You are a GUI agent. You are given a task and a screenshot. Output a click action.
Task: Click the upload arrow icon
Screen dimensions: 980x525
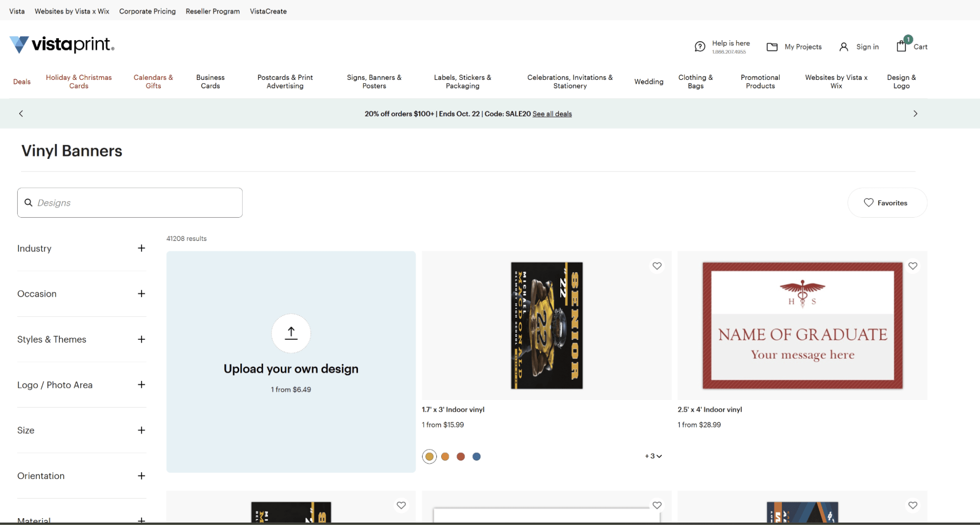[x=291, y=333]
